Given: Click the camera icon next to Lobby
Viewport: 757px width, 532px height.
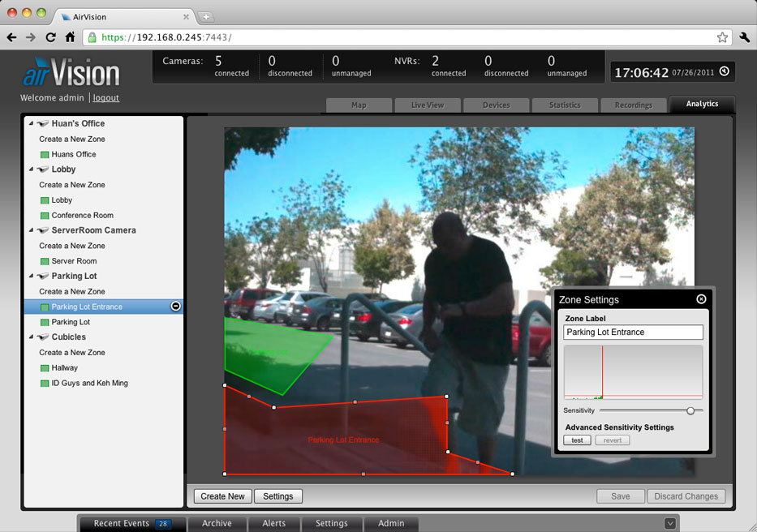Looking at the screenshot, I should pos(42,169).
